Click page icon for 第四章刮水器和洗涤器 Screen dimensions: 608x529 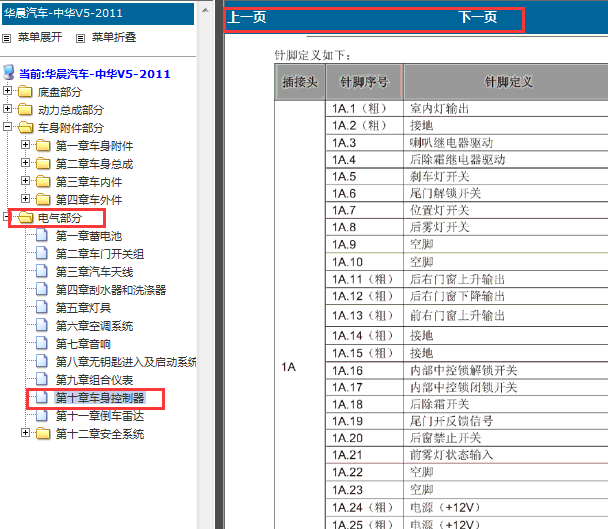42,289
